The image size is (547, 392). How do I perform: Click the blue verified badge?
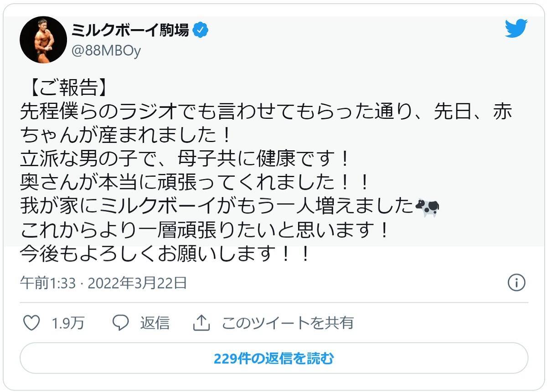tap(201, 31)
